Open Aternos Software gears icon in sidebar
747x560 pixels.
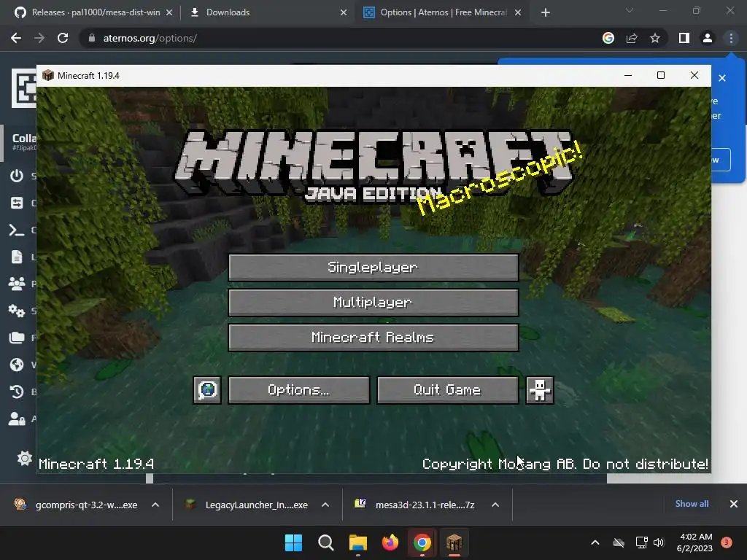click(17, 311)
